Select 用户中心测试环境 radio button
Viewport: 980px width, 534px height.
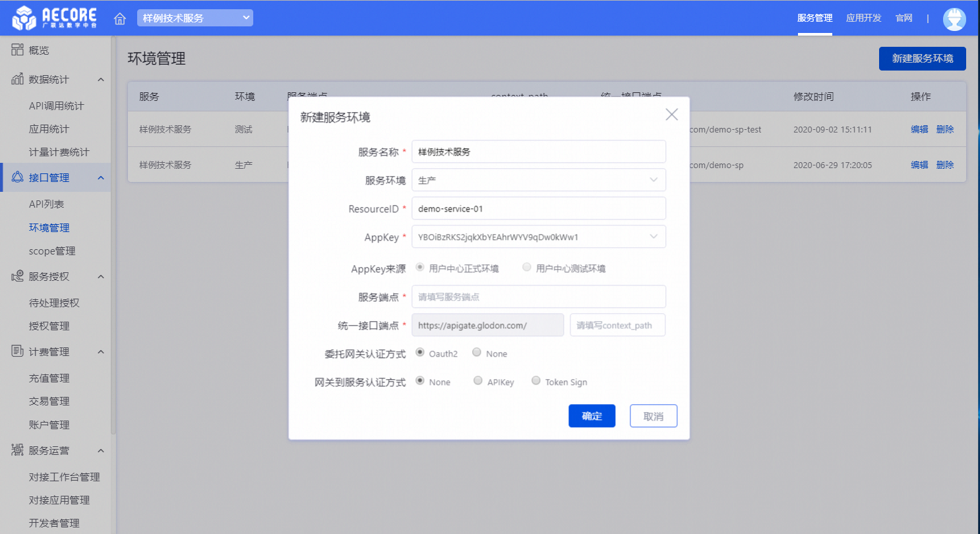pyautogui.click(x=527, y=268)
